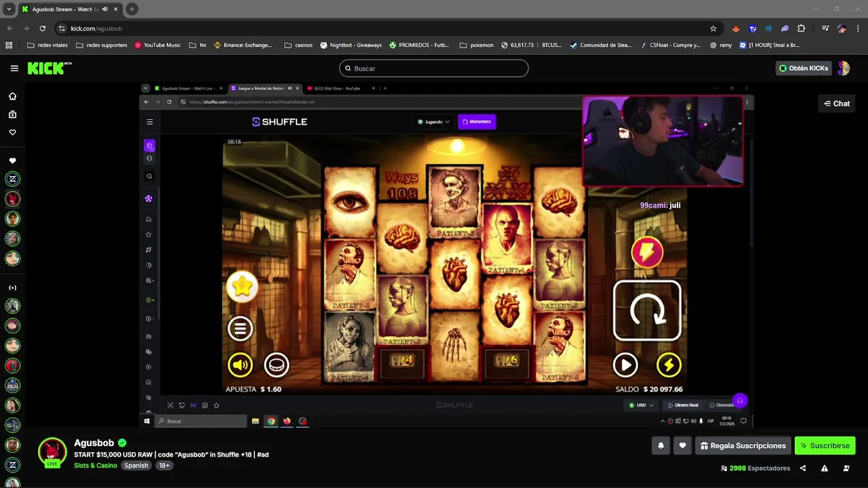Expand the Chat panel

point(837,104)
